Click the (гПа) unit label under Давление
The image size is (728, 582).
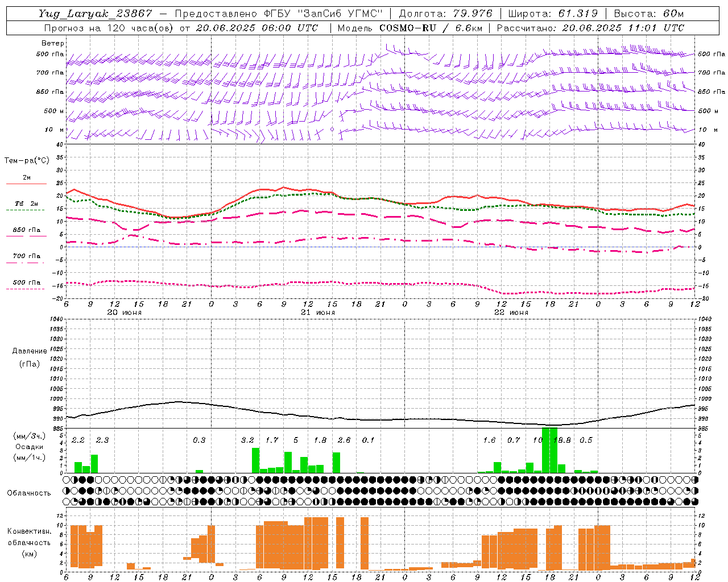[x=30, y=364]
